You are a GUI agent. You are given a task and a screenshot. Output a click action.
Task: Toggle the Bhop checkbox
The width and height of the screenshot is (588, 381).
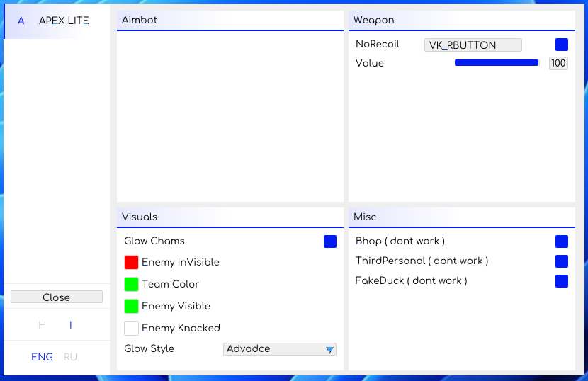click(562, 241)
